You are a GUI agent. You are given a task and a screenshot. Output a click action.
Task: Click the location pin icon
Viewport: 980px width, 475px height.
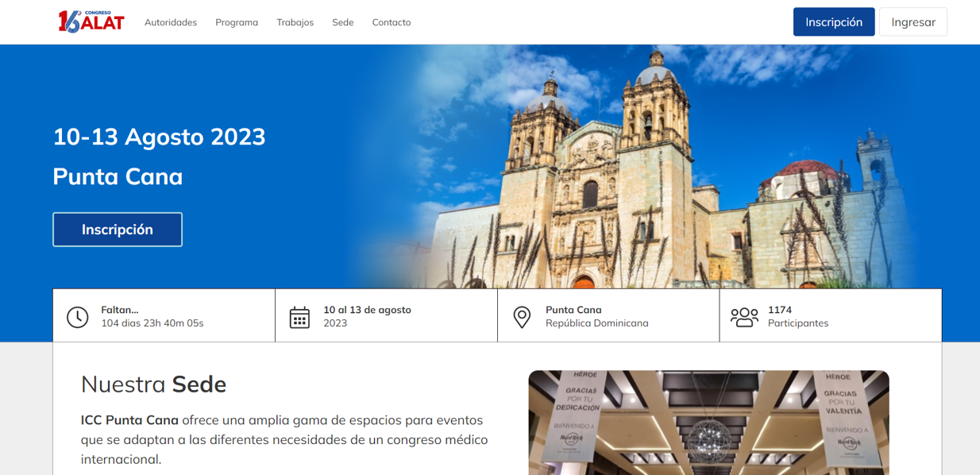tap(522, 317)
